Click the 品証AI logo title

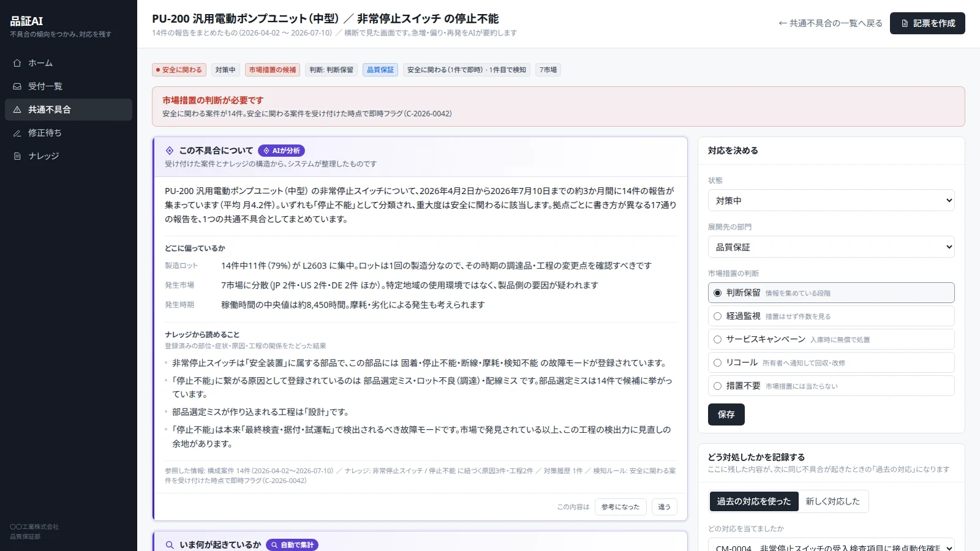[x=26, y=21]
